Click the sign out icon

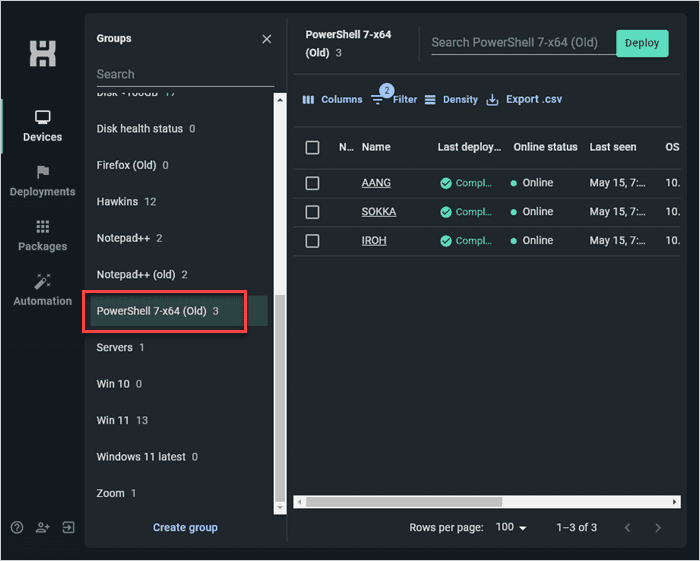pyautogui.click(x=68, y=528)
